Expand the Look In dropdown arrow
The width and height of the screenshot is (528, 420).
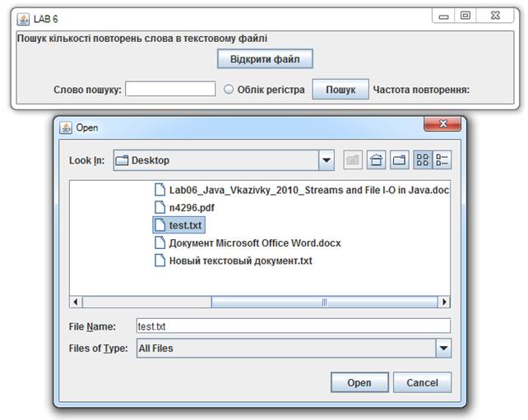[x=327, y=160]
